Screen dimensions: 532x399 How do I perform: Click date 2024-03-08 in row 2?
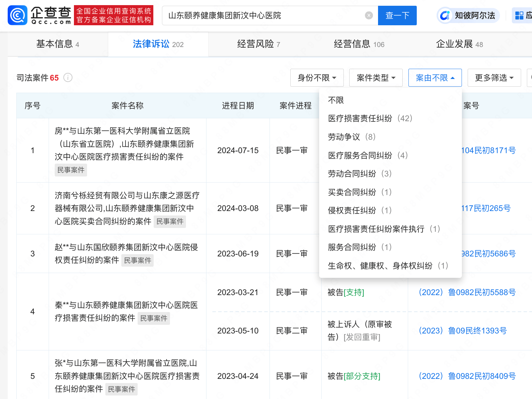[x=238, y=208]
